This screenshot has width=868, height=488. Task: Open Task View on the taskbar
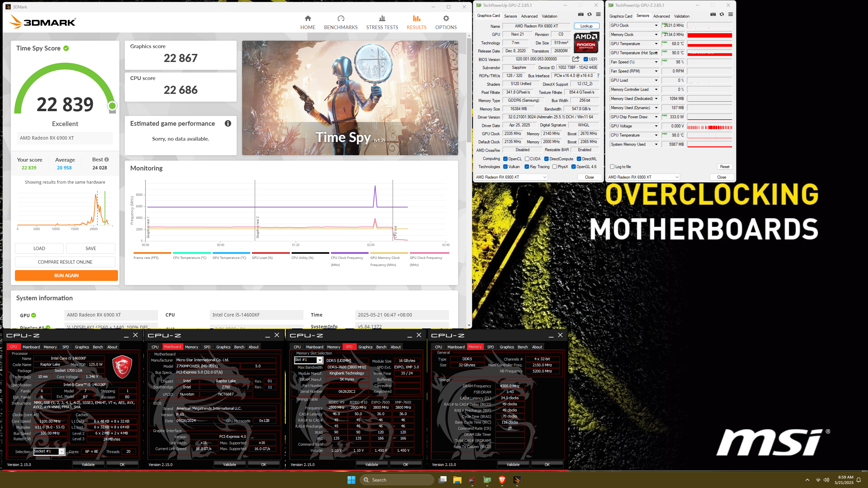click(442, 480)
